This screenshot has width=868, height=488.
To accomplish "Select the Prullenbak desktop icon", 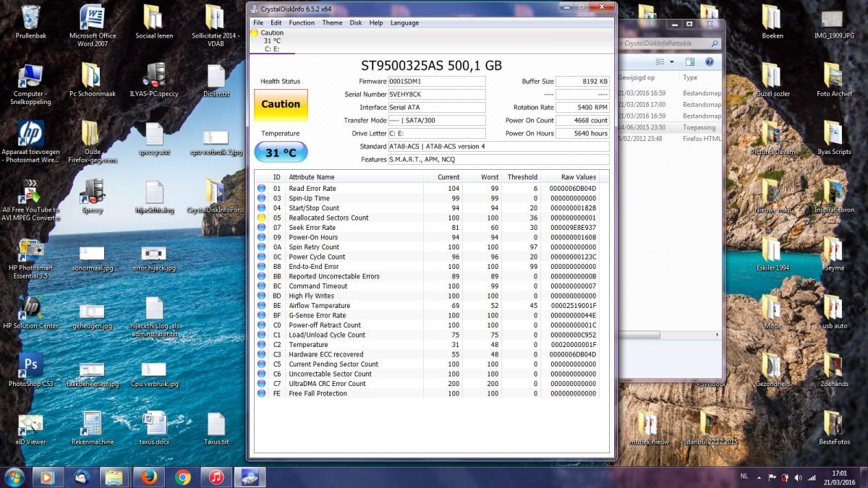I will pyautogui.click(x=30, y=23).
